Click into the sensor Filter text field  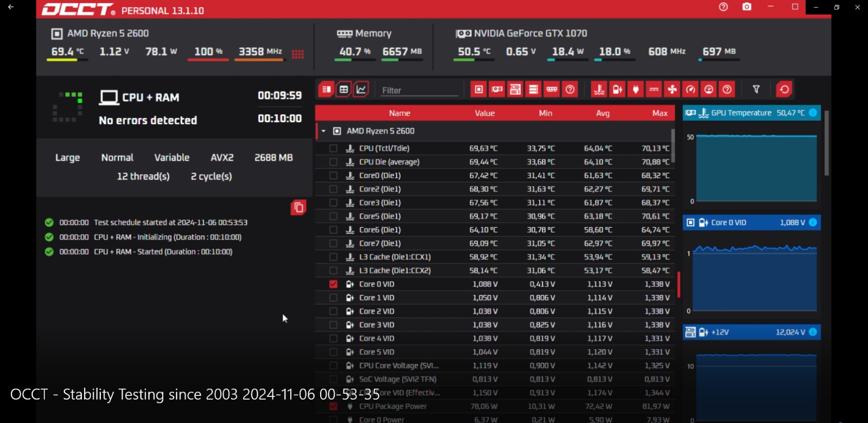419,90
